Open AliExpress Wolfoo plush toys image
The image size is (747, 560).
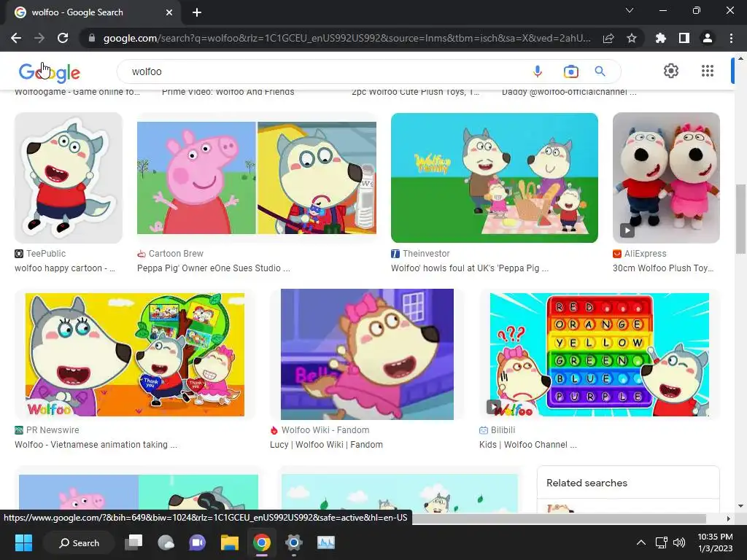[x=666, y=178]
